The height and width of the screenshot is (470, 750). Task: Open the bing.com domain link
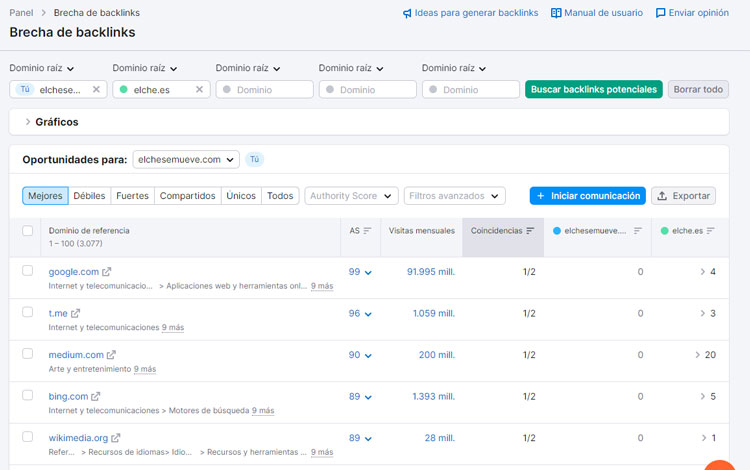point(68,396)
